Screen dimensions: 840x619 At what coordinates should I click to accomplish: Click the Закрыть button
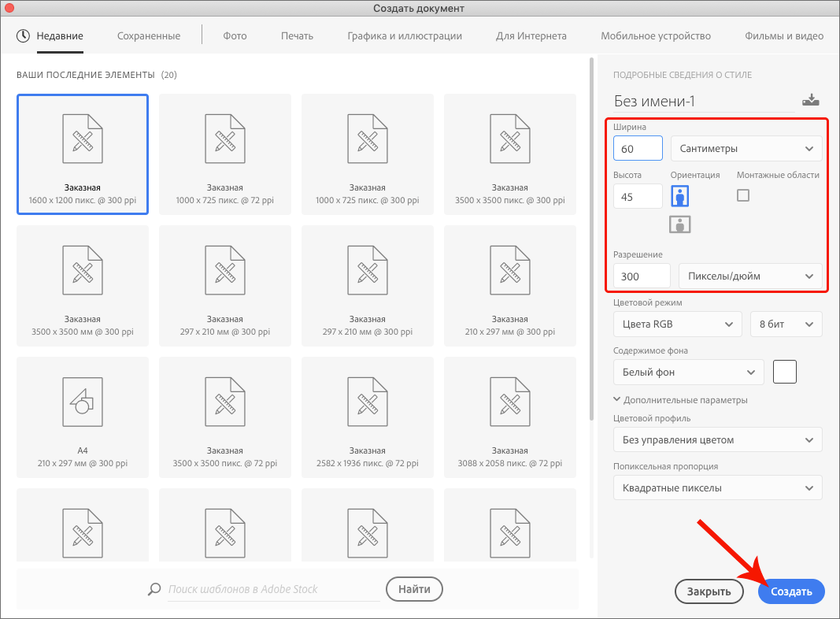click(x=709, y=591)
